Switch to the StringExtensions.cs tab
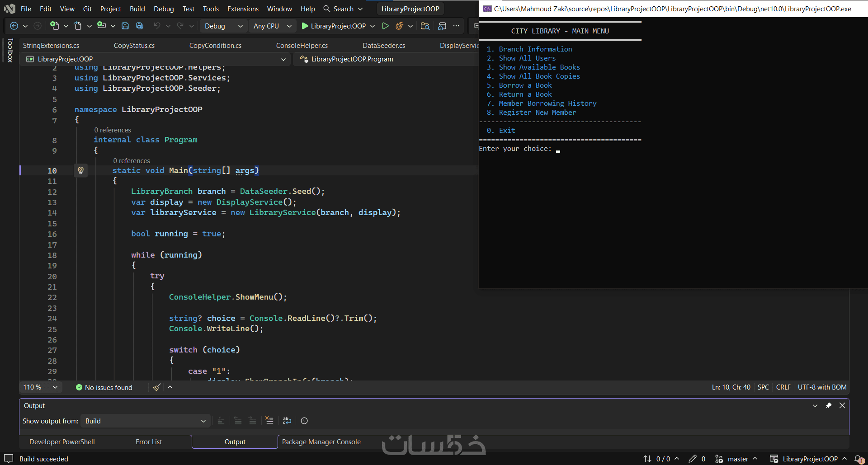The image size is (868, 465). [x=51, y=46]
